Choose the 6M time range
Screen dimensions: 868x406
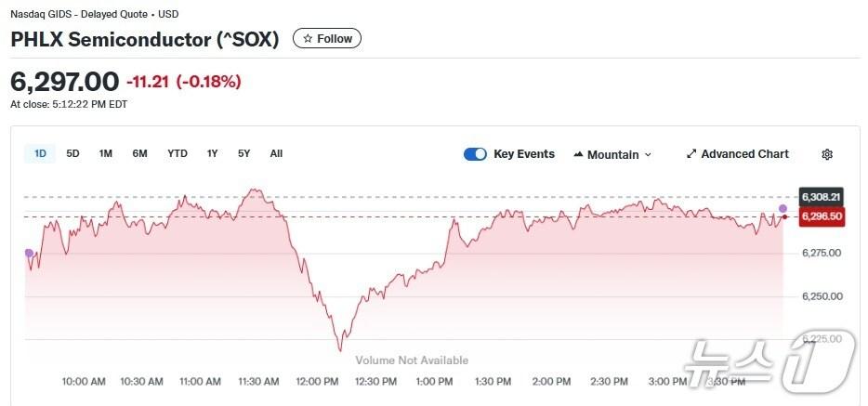tap(139, 153)
